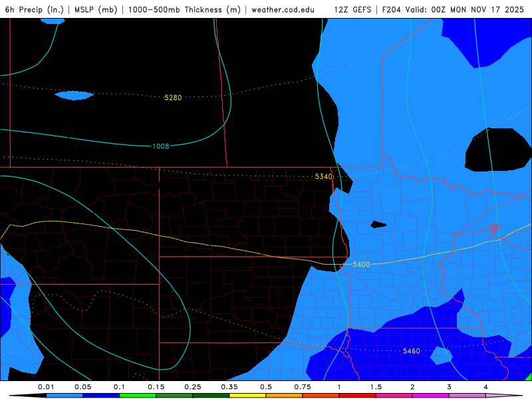Click the '5340' thickness contour label

[324, 176]
